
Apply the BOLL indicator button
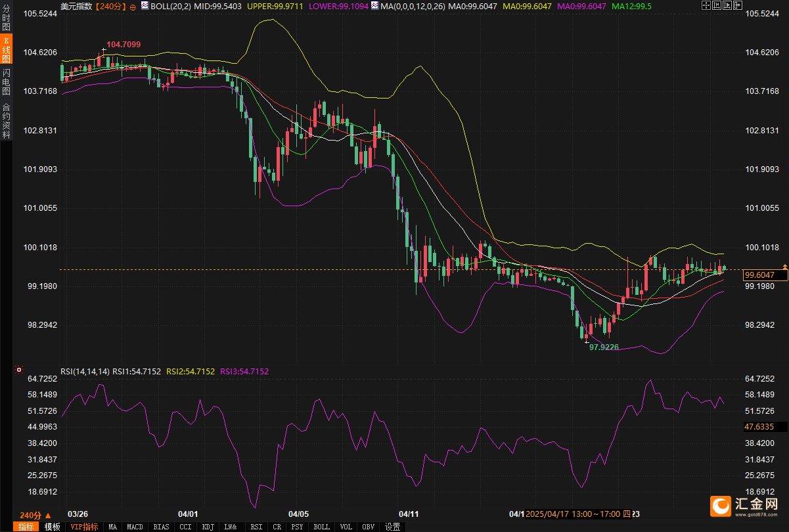pos(321,527)
